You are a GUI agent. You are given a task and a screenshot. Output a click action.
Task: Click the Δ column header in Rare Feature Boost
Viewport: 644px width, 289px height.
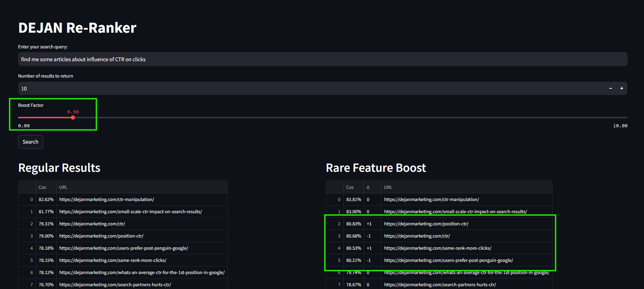tap(373, 187)
